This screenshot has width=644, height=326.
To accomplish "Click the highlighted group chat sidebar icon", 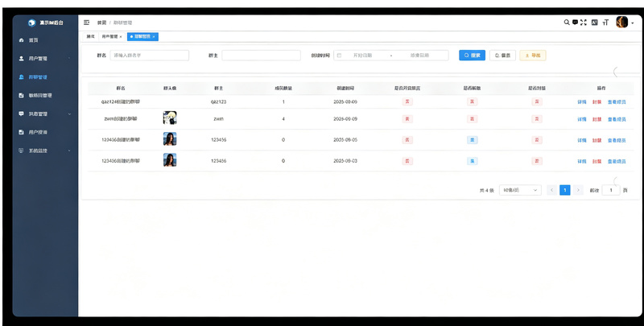I will coord(22,77).
